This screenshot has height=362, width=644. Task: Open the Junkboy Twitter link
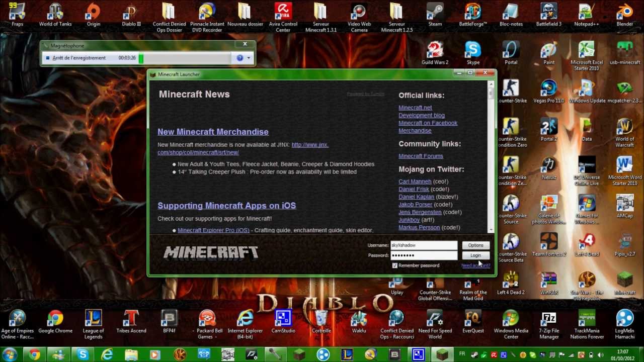click(409, 220)
